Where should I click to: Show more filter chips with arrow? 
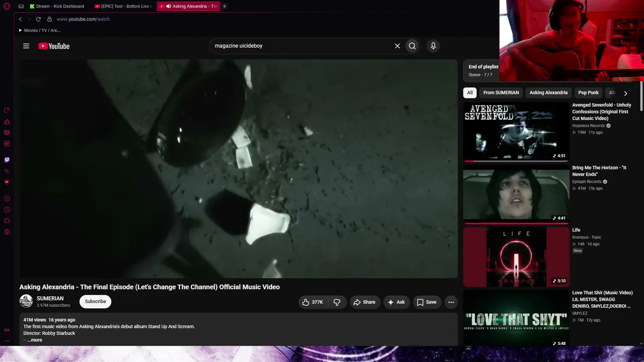tap(625, 93)
